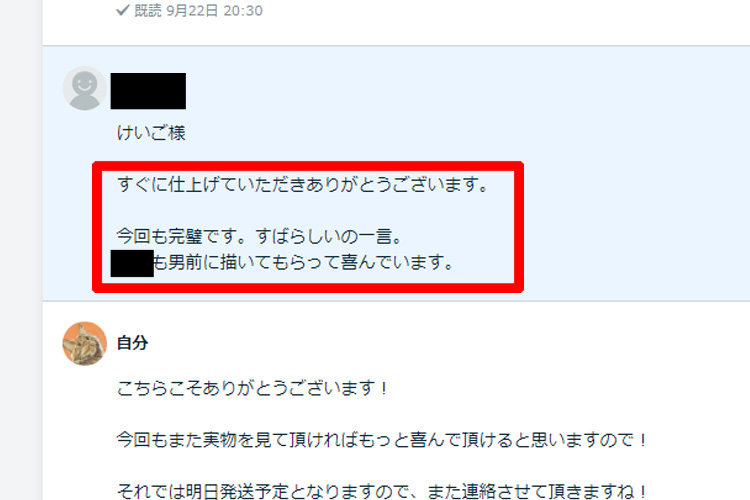Click the 既読 read status label

point(148,11)
